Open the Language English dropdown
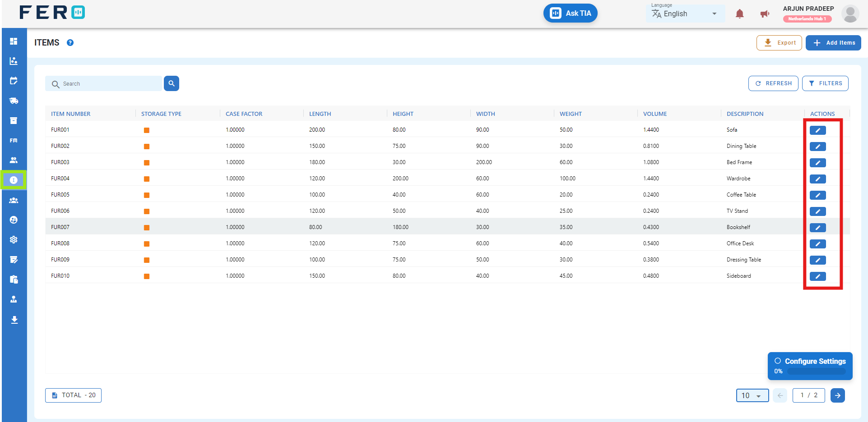868x422 pixels. [x=685, y=14]
